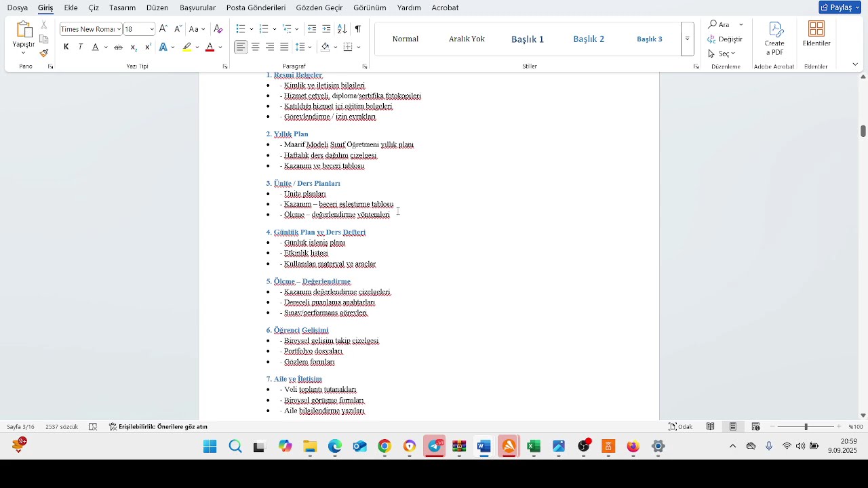The width and height of the screenshot is (868, 488).
Task: Click the Cut scissors icon
Action: click(x=44, y=25)
